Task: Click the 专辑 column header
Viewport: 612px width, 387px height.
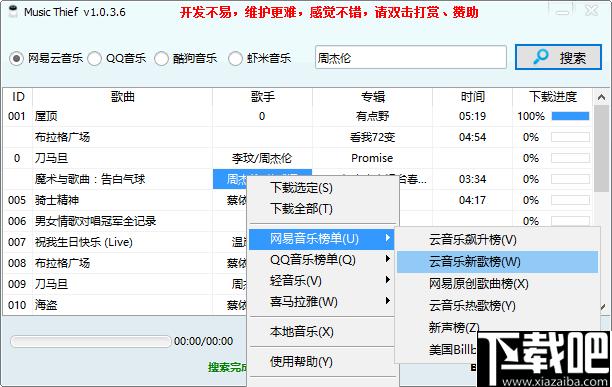Action: click(x=372, y=96)
